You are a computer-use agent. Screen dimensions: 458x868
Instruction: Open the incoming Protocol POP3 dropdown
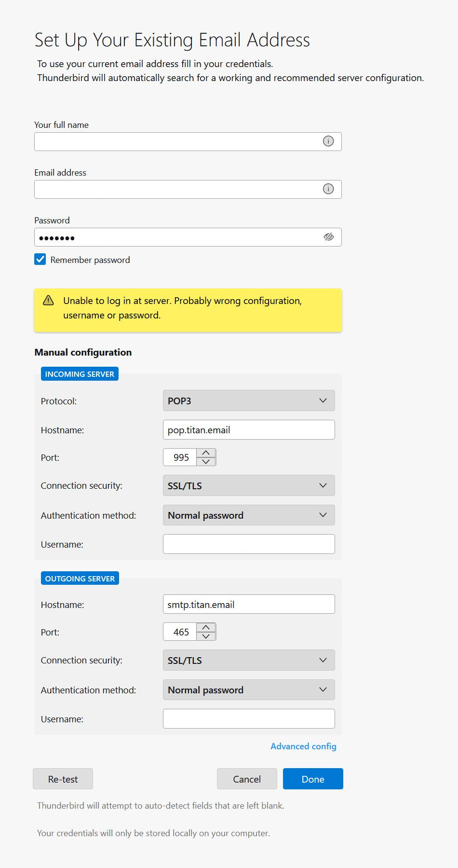[x=248, y=400]
